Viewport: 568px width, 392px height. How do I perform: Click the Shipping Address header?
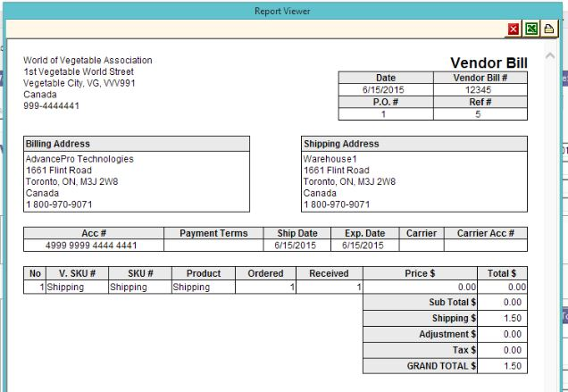341,144
